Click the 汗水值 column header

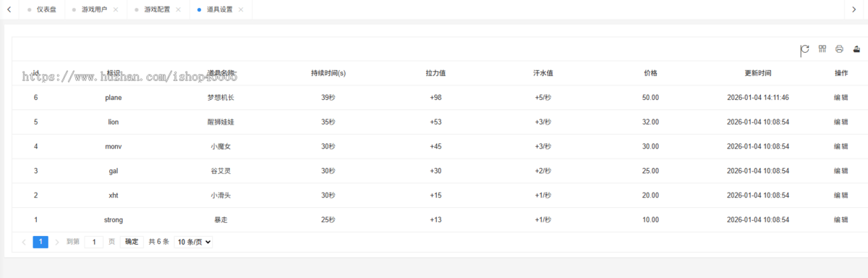543,73
